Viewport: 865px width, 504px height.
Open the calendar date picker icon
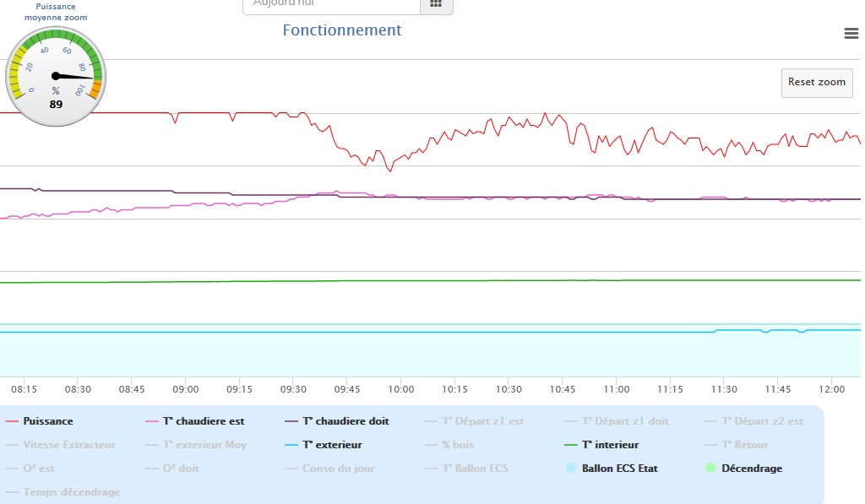[x=436, y=4]
